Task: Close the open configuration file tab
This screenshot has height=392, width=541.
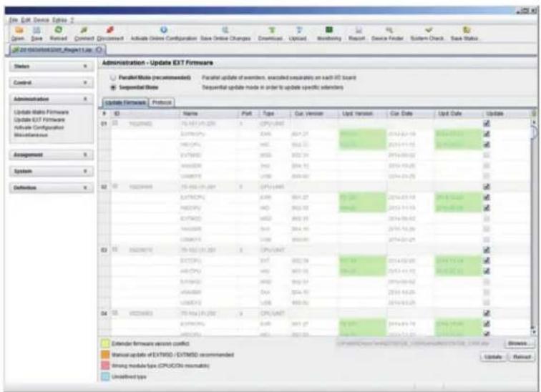Action: point(99,50)
